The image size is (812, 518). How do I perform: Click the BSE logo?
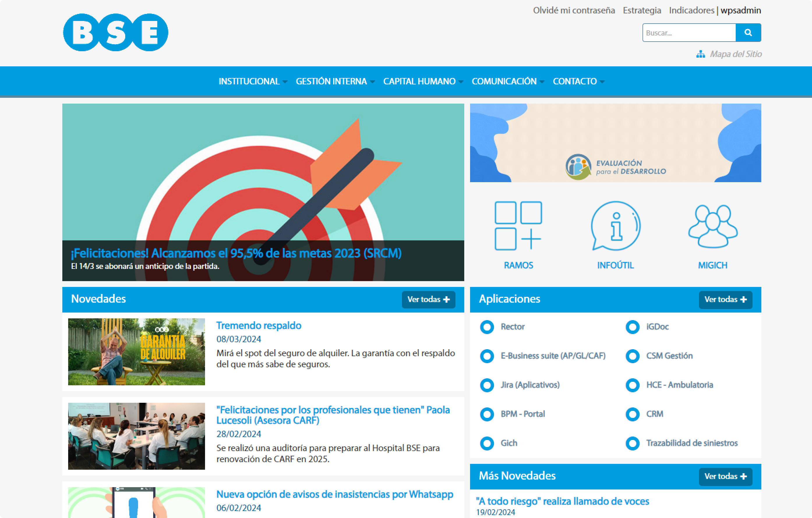[x=115, y=32]
